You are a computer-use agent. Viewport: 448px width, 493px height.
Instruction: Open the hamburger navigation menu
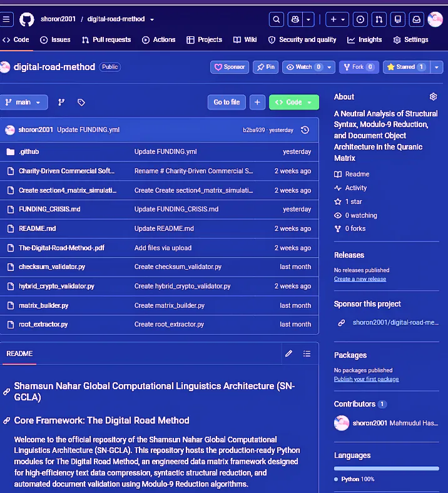coord(6,19)
